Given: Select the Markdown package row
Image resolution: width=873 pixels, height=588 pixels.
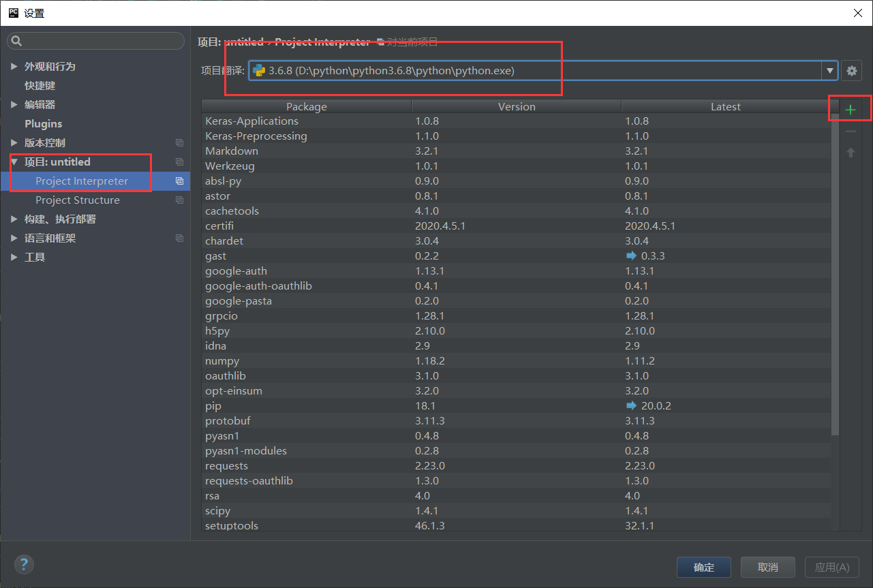Looking at the screenshot, I should pos(516,151).
